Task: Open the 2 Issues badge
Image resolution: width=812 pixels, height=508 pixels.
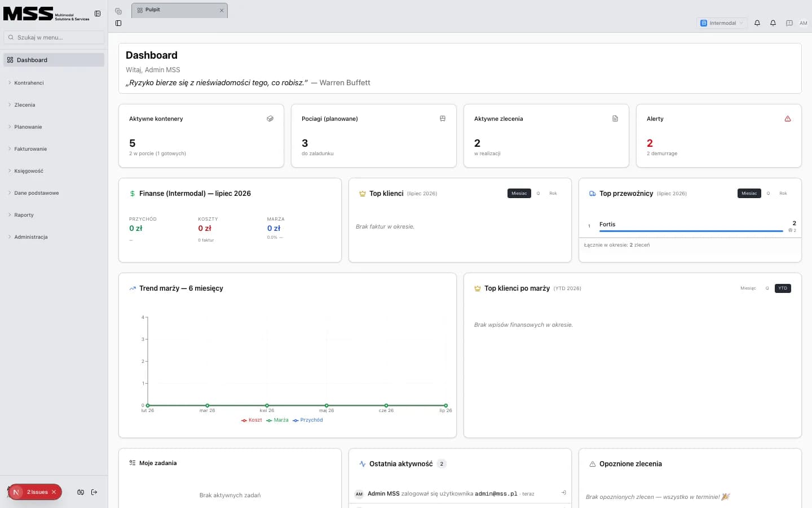Action: 35,492
